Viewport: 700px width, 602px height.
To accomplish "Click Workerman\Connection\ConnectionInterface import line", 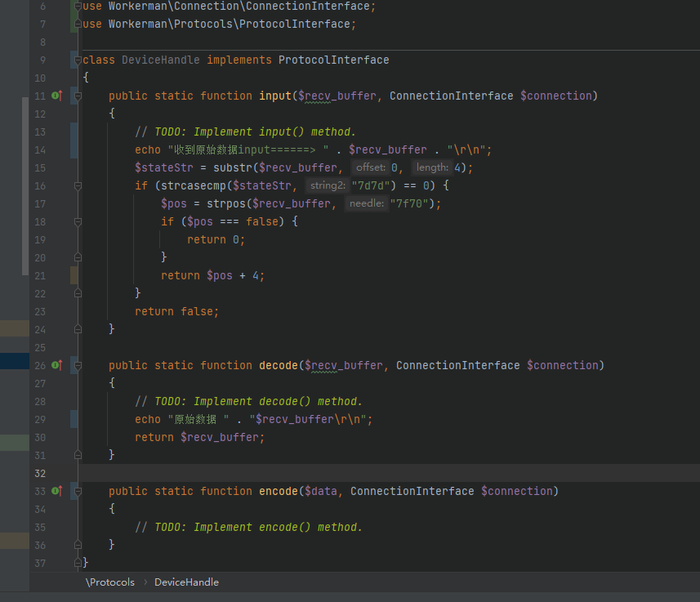I will click(x=229, y=7).
